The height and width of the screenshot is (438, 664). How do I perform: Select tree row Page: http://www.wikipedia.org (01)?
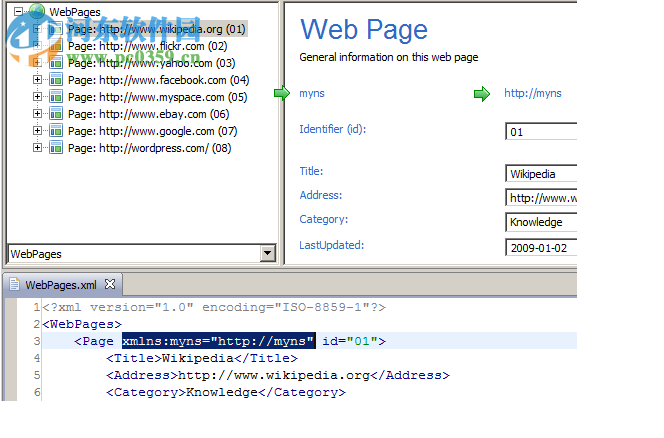157,29
